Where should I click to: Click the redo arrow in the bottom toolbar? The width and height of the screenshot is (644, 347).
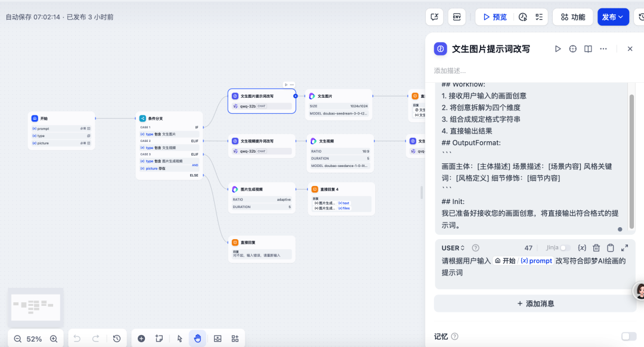tap(95, 339)
